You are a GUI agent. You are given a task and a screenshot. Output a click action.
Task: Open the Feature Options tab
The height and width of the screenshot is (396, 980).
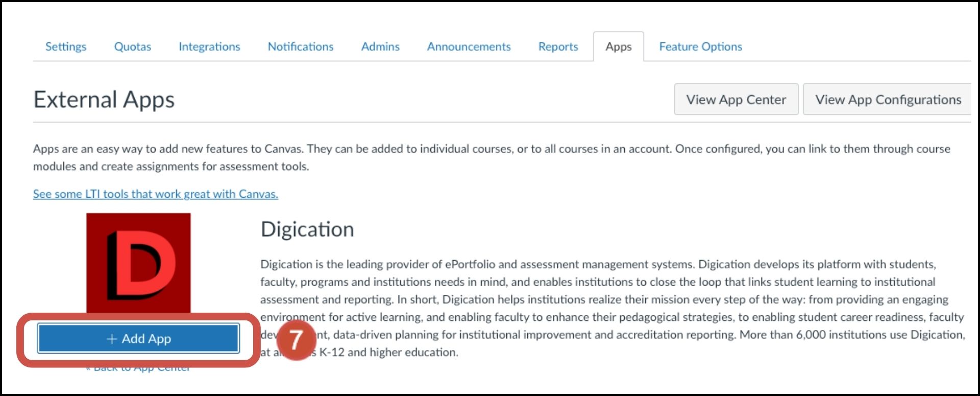701,46
